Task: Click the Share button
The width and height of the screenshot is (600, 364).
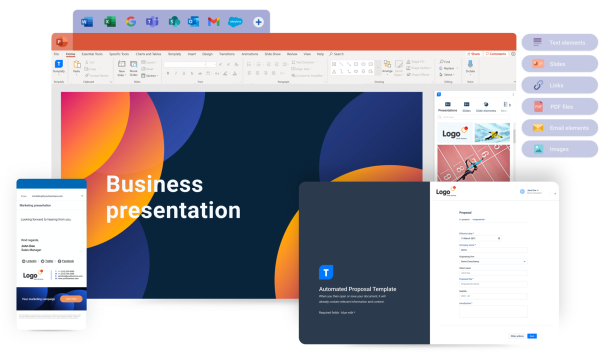Action: coord(473,54)
